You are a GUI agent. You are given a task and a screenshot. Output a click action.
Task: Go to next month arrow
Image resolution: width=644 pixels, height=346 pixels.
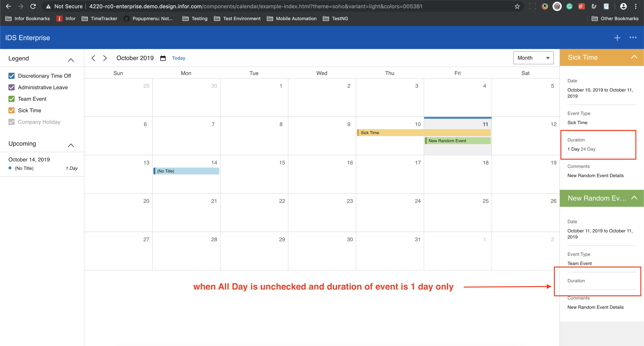(105, 58)
